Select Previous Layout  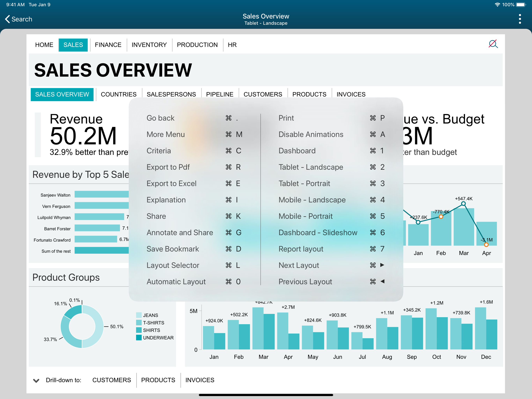(x=332, y=282)
